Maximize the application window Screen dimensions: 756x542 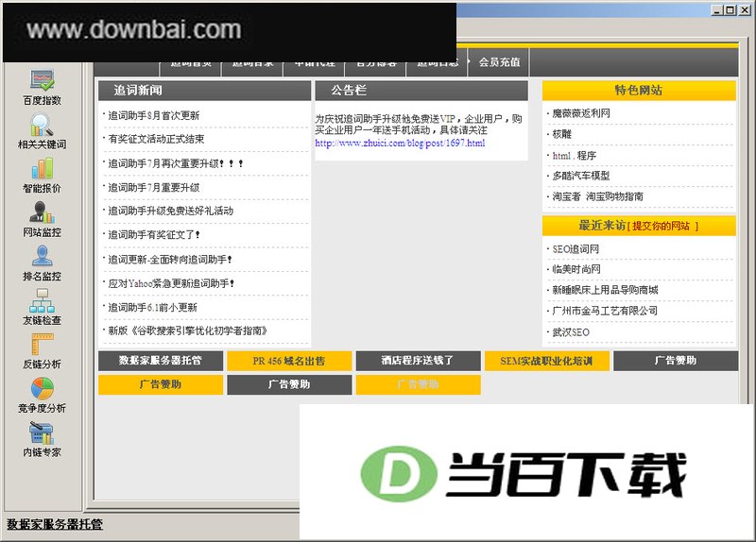click(x=730, y=10)
